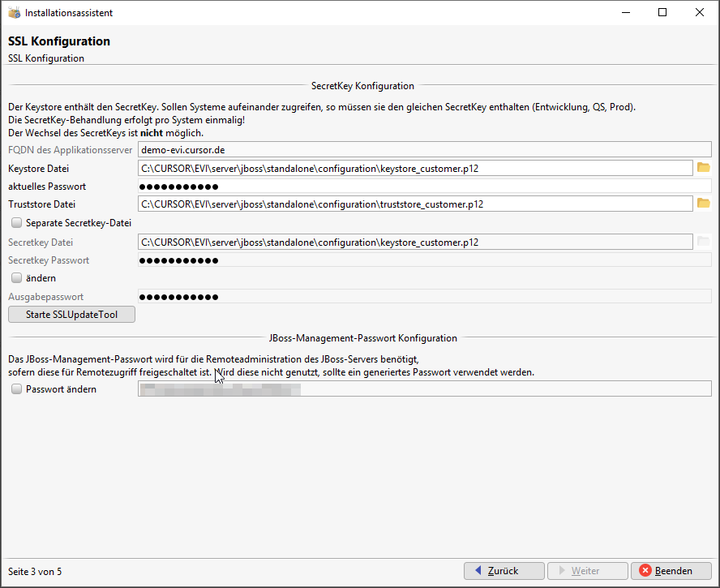Maximize the Installationsassistent window
720x588 pixels.
pos(662,13)
